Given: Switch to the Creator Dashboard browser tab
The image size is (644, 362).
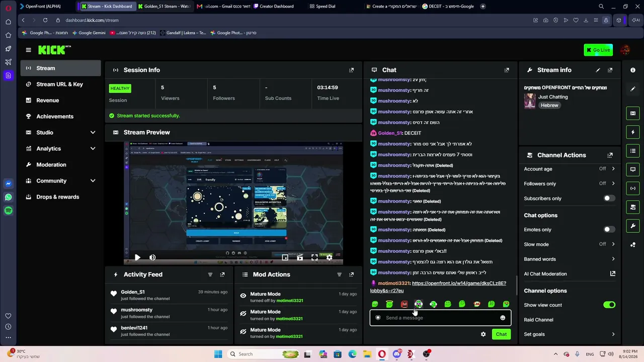Looking at the screenshot, I should 274,7.
